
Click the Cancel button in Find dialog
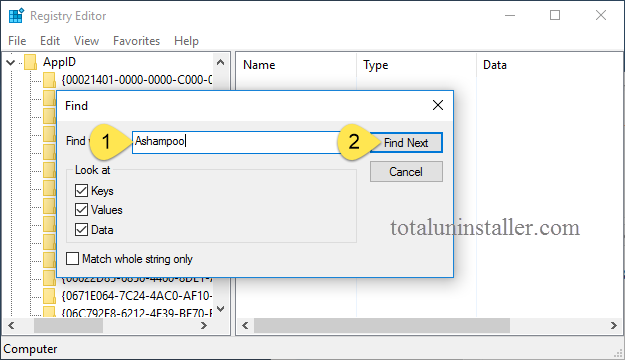coord(406,172)
